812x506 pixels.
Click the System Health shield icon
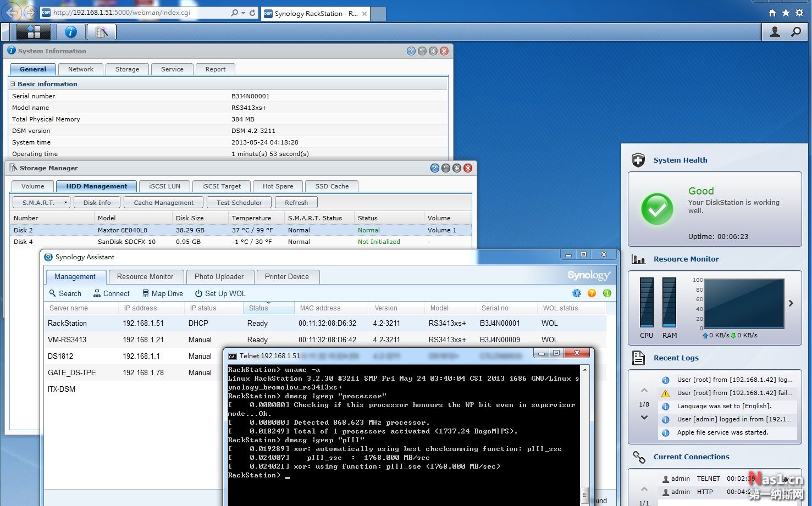(638, 160)
